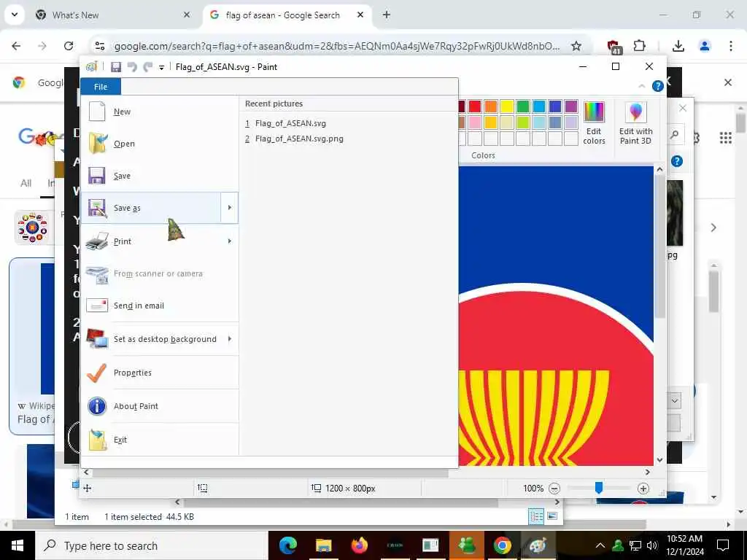This screenshot has height=560, width=747.
Task: Close the flag of asean Chrome tab
Action: tap(360, 15)
